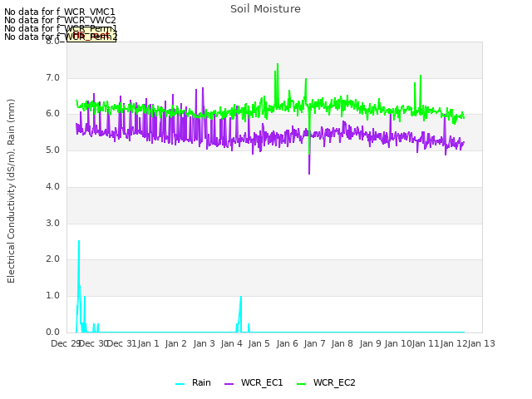This screenshot has height=399, width=532.
Task: Click the 7.0 y-axis tick label
Action: point(52,77)
